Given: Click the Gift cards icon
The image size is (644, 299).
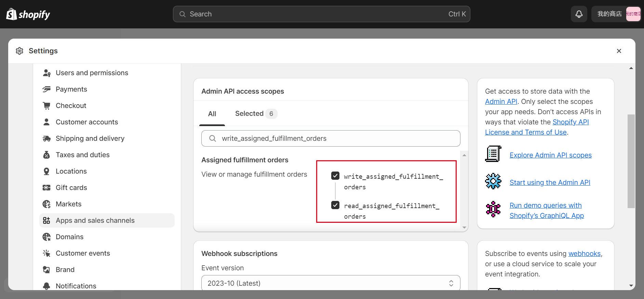Looking at the screenshot, I should (46, 188).
